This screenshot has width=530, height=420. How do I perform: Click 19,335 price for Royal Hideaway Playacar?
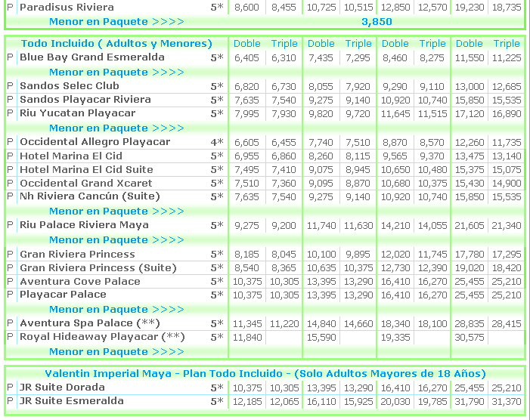(395, 337)
